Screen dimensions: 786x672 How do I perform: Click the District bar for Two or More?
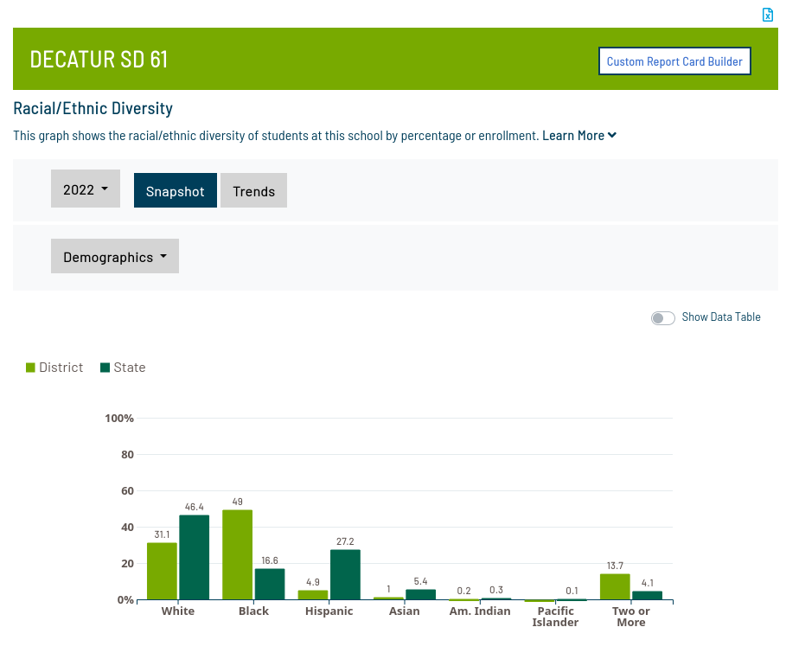(x=615, y=586)
